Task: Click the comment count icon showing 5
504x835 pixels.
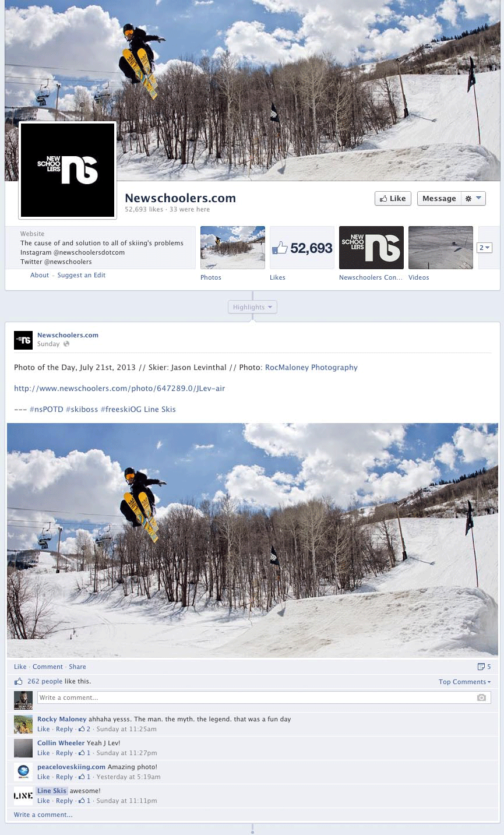Action: 484,667
